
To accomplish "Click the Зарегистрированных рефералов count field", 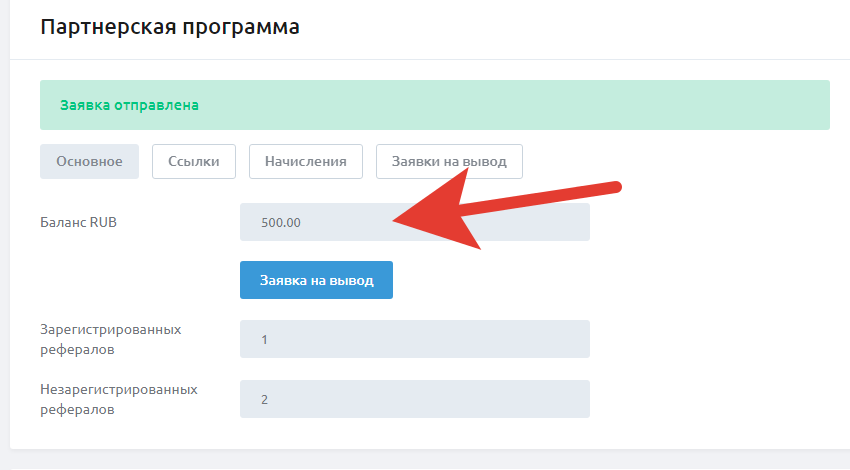I will [415, 339].
